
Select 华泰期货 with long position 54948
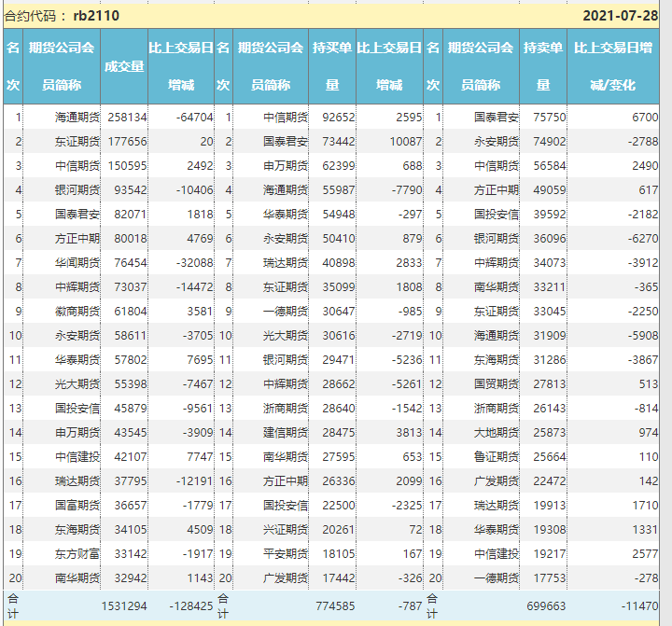(x=286, y=215)
